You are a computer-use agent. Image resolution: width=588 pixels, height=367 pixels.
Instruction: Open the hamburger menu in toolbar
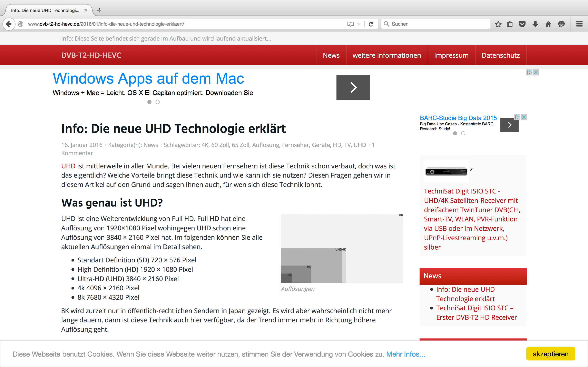click(x=579, y=24)
